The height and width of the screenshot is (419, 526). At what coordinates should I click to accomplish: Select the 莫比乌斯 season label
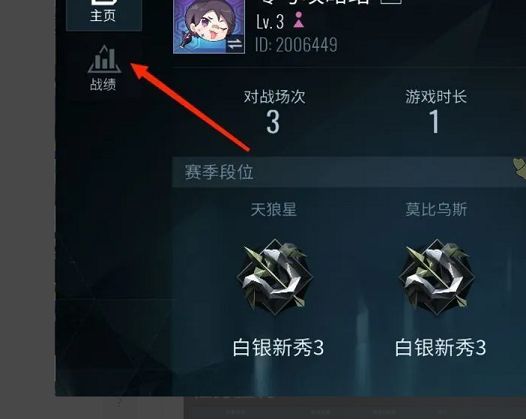point(436,209)
